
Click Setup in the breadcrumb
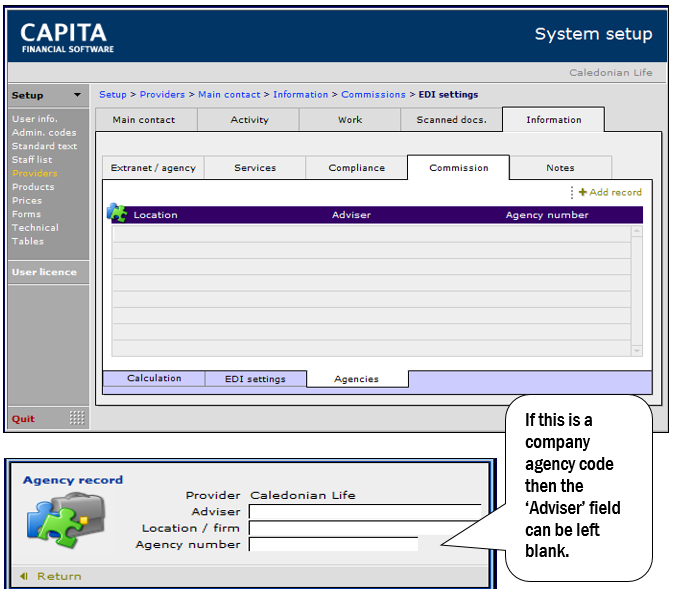(x=113, y=95)
